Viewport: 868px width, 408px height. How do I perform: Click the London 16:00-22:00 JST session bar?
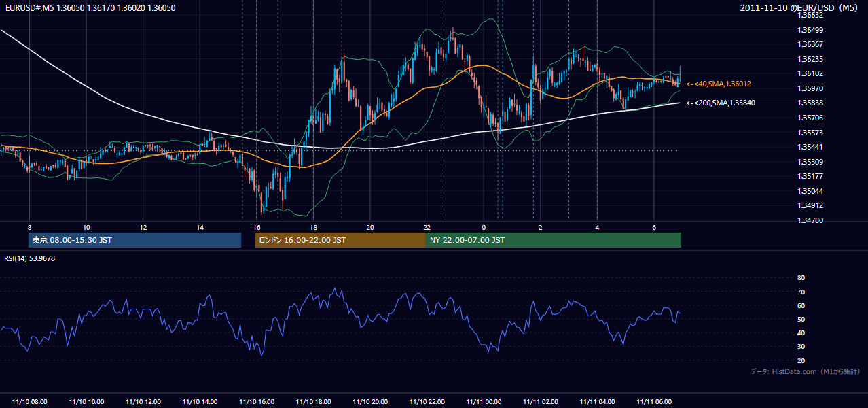tap(340, 240)
